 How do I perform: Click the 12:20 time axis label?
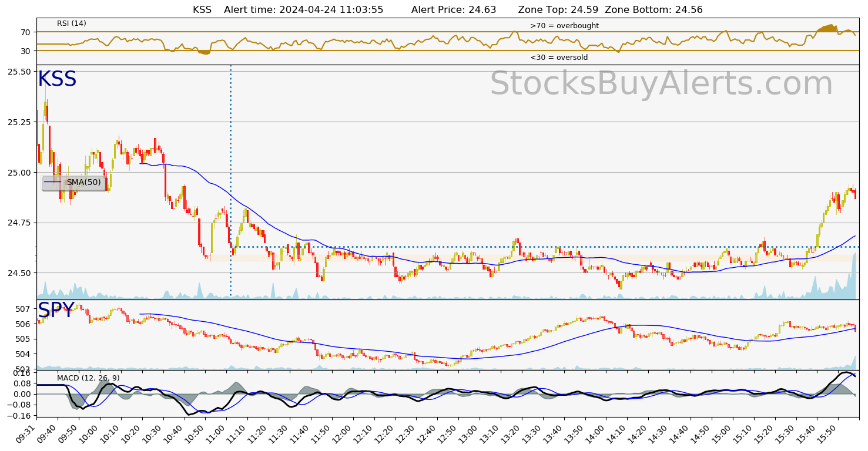click(384, 434)
